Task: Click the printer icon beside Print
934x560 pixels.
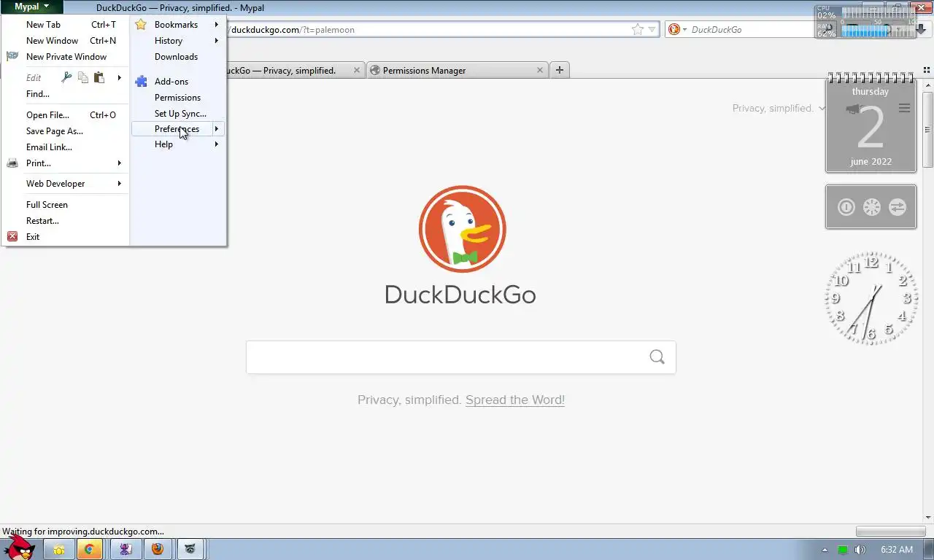Action: click(12, 163)
